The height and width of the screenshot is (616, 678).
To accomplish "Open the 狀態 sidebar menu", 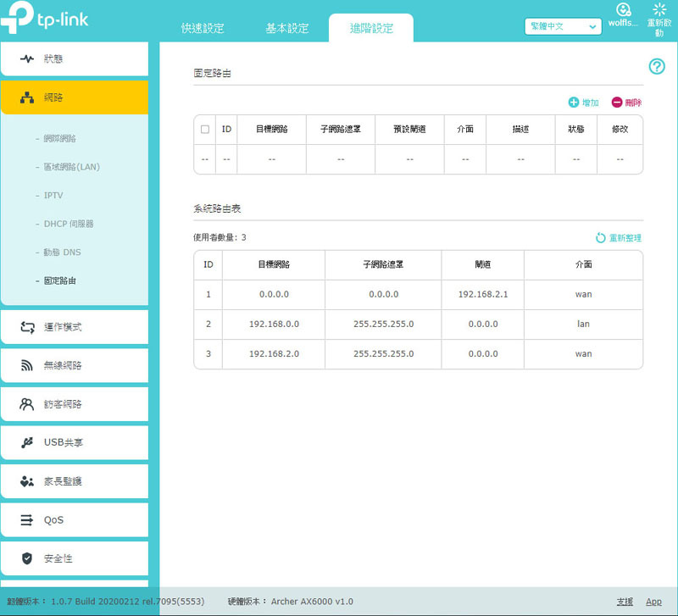I will coord(75,58).
